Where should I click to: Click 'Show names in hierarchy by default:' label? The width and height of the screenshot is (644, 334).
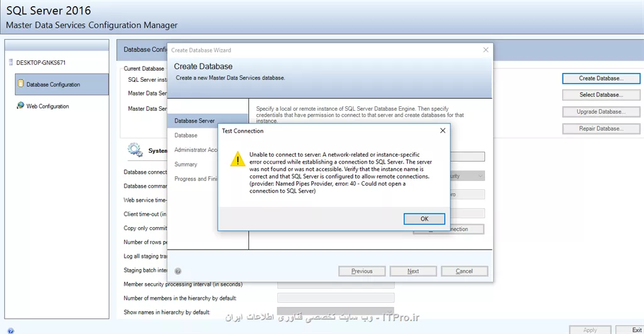pos(167,312)
